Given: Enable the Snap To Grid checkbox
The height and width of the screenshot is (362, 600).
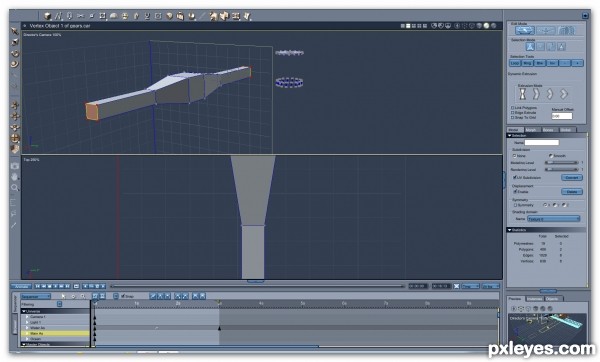Looking at the screenshot, I should point(513,117).
